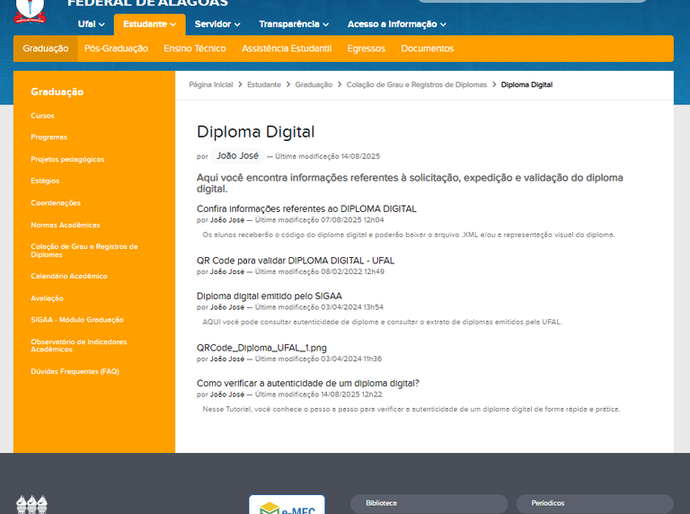Open Observatório de Indicadores Acadêmicos link
Image resolution: width=690 pixels, height=514 pixels.
(x=79, y=345)
